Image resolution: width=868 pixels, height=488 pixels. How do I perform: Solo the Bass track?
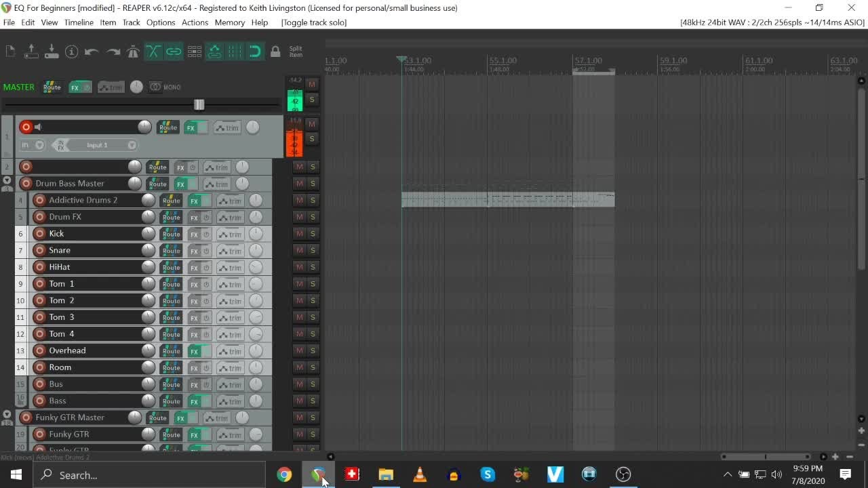(x=313, y=401)
